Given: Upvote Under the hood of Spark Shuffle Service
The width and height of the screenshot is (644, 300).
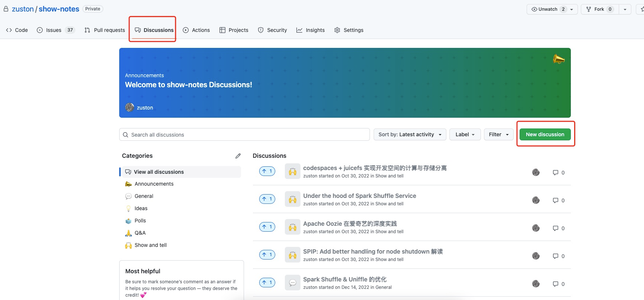Looking at the screenshot, I should [267, 199].
